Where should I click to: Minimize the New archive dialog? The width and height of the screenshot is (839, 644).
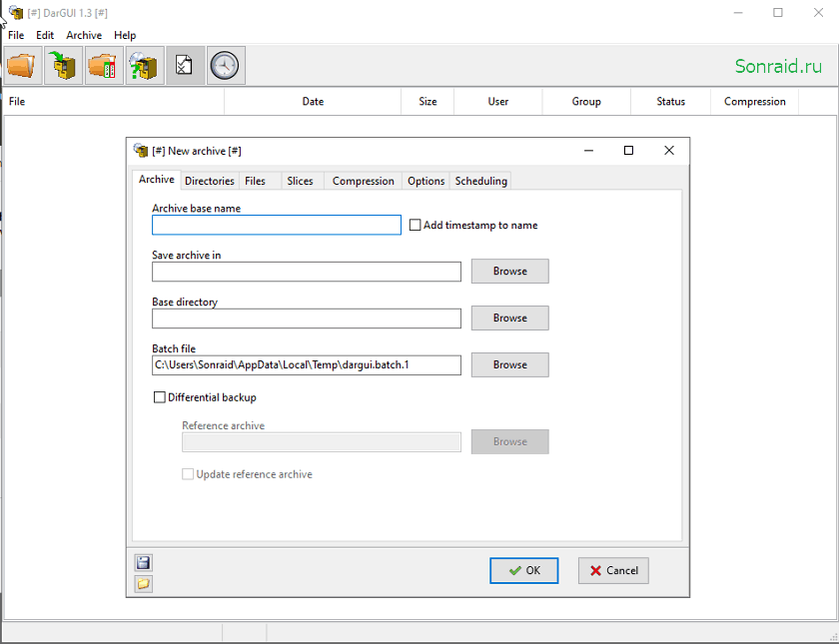(588, 151)
